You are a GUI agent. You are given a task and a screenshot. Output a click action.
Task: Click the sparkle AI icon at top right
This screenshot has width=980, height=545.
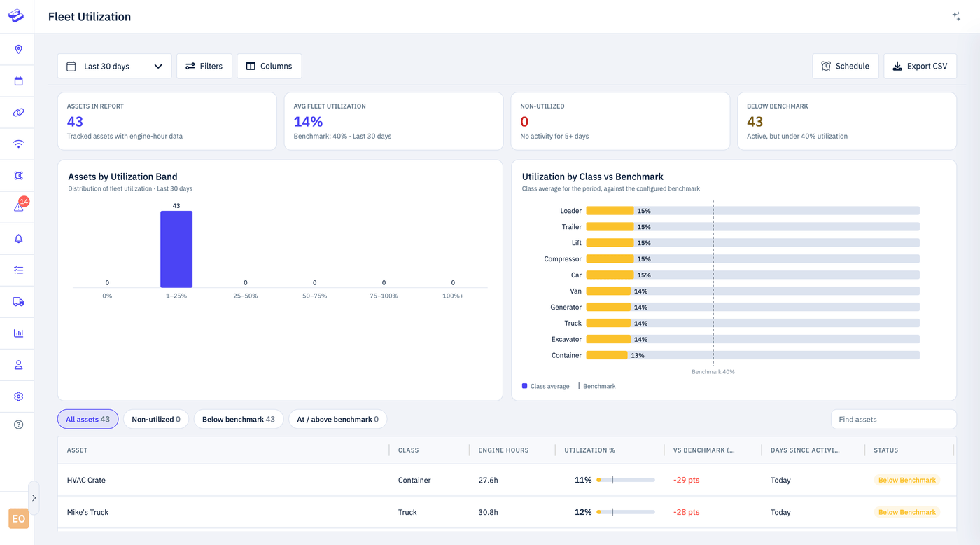tap(956, 16)
